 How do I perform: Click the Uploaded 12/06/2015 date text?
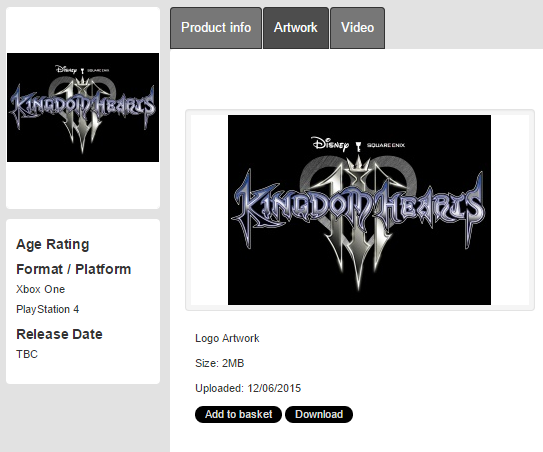click(248, 388)
